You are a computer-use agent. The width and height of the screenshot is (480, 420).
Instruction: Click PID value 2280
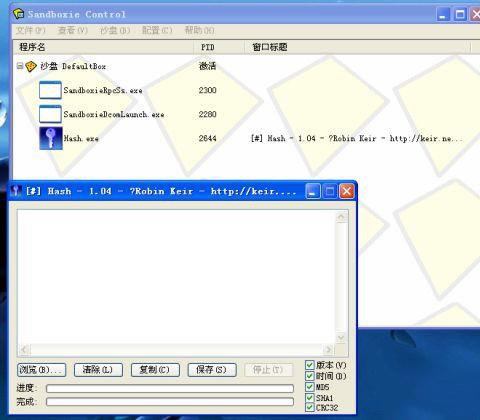207,114
